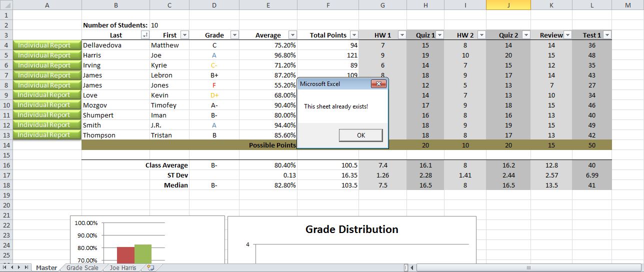
Task: Expand the Total Points filter dropdown
Action: click(353, 35)
